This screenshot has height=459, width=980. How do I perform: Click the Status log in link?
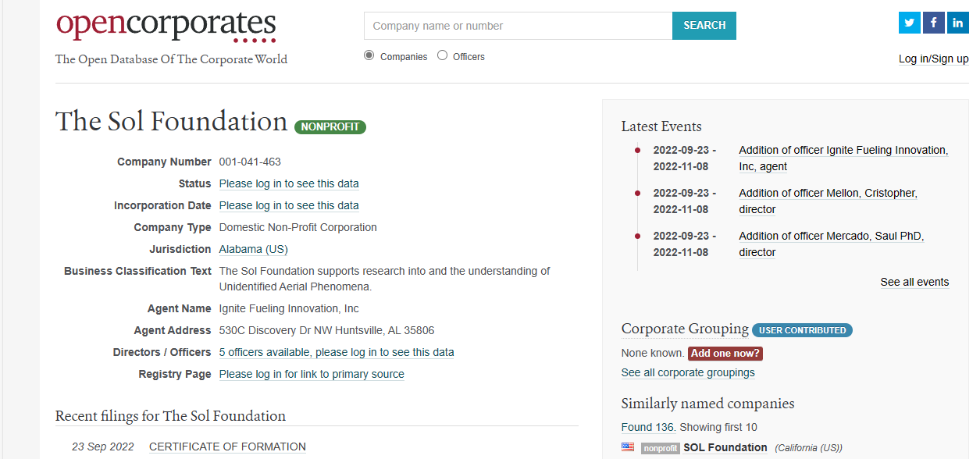pyautogui.click(x=289, y=183)
